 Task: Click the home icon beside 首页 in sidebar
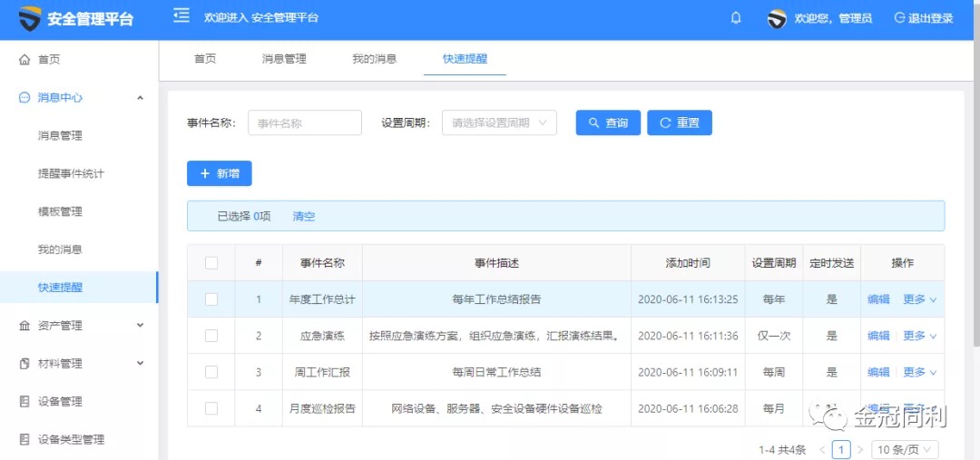click(x=24, y=60)
